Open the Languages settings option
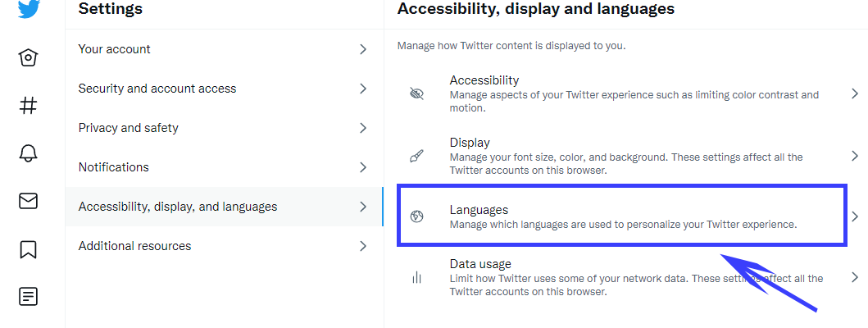The width and height of the screenshot is (868, 328). point(623,216)
